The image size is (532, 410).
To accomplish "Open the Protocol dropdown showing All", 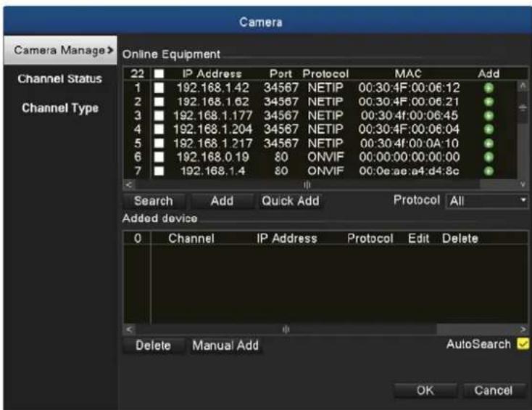I will pyautogui.click(x=487, y=201).
